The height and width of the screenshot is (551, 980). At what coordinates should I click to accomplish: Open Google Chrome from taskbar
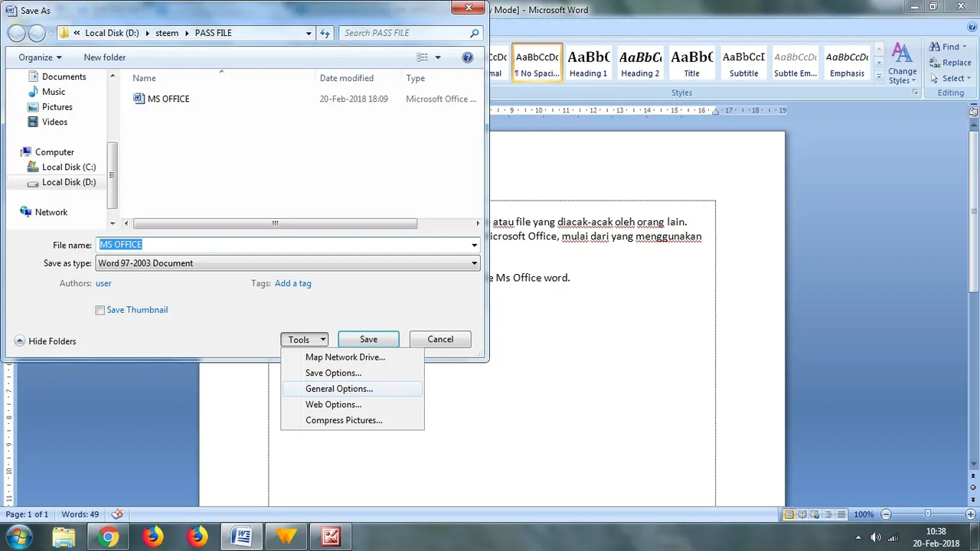(x=108, y=536)
